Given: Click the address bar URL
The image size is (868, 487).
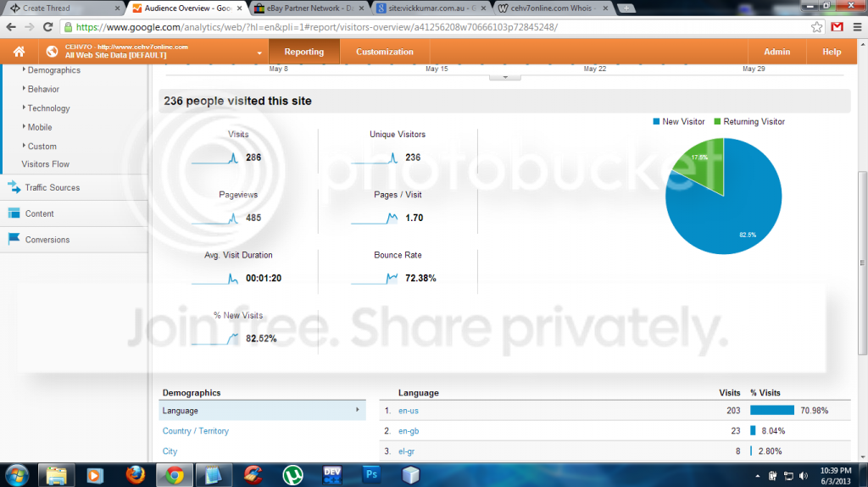Looking at the screenshot, I should [x=317, y=27].
